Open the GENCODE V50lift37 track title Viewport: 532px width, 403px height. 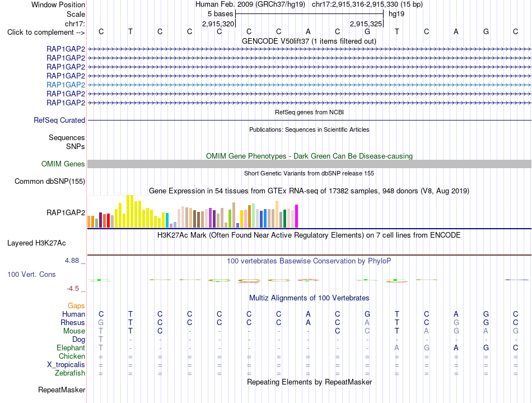tap(309, 41)
